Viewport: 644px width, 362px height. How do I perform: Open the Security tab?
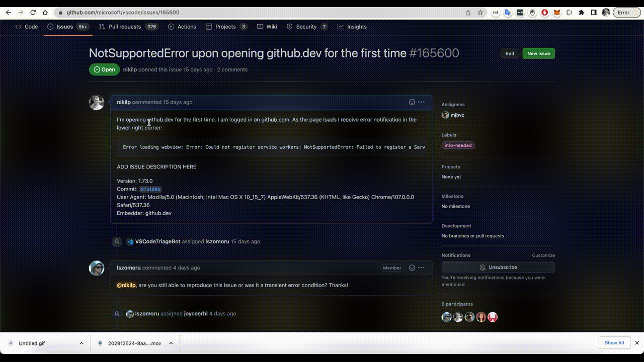[307, 27]
